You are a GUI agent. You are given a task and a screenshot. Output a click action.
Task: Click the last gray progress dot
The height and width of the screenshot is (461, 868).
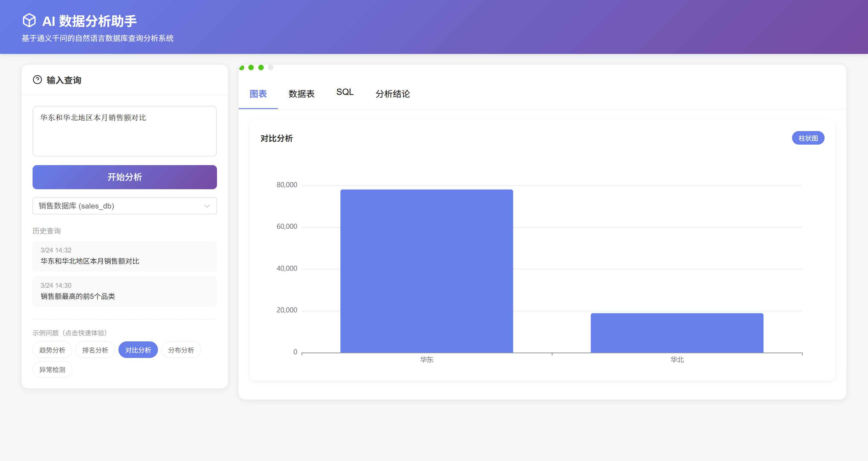[271, 67]
